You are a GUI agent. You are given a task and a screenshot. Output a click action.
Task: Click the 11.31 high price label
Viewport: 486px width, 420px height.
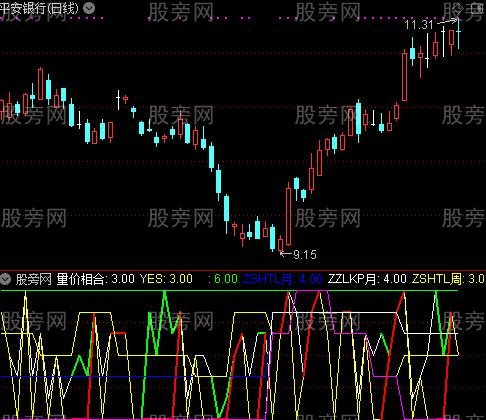coord(419,25)
